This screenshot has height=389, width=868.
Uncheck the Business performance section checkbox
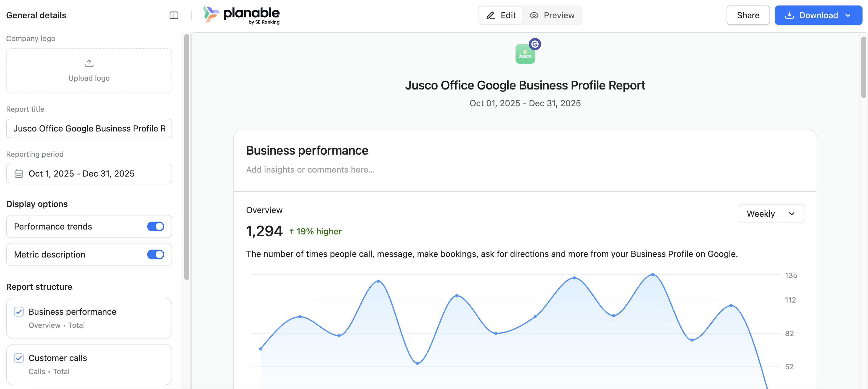[x=19, y=312]
